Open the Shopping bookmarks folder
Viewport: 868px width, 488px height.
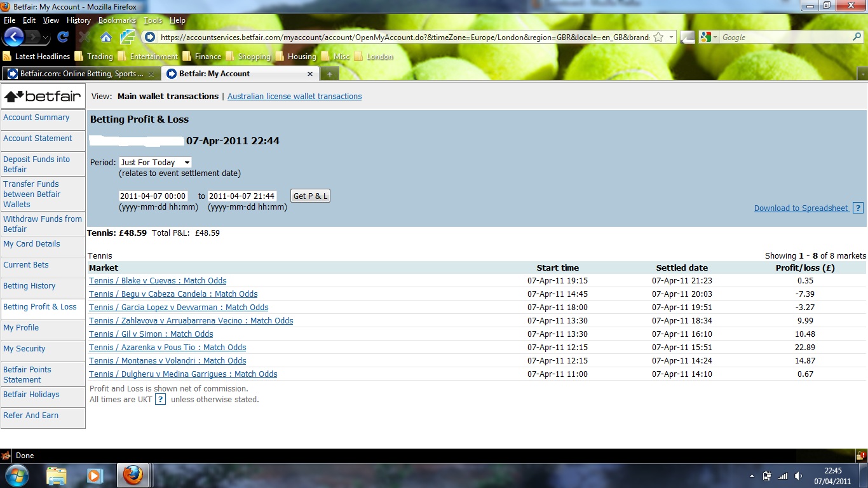248,57
